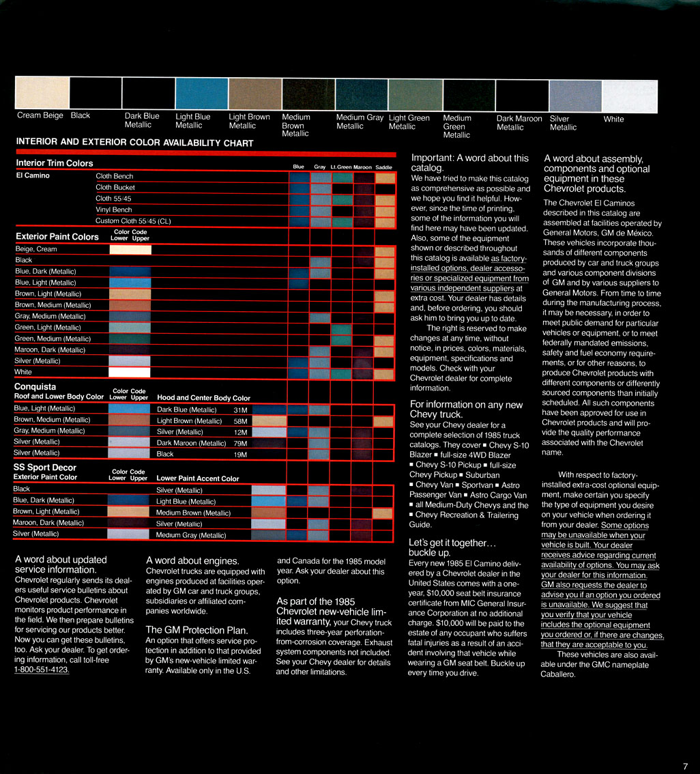Viewport: 700px width, 774px height.
Task: Select the 'Roof and Lower Body Color' label
Action: click(59, 397)
